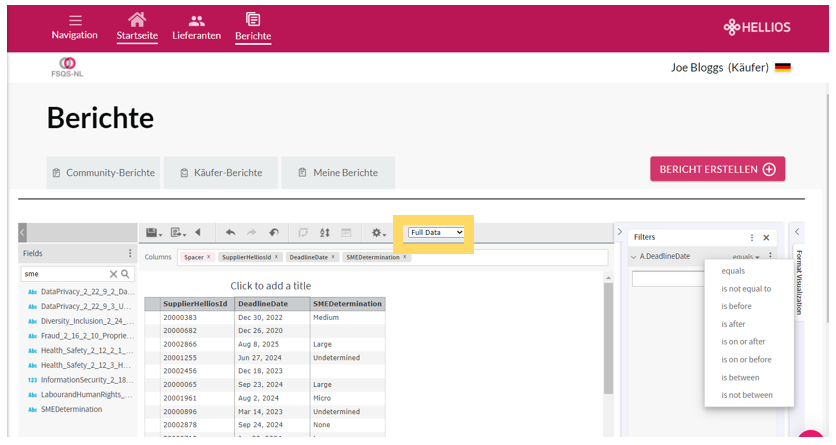The width and height of the screenshot is (836, 445).
Task: Expand the Format Visualization side panel
Action: click(x=799, y=282)
